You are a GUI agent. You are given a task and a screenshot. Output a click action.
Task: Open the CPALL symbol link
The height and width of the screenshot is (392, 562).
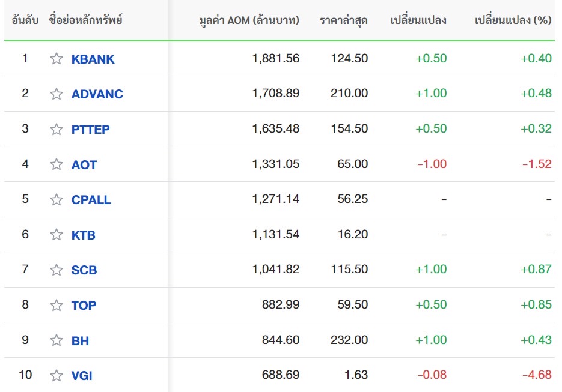coord(91,199)
